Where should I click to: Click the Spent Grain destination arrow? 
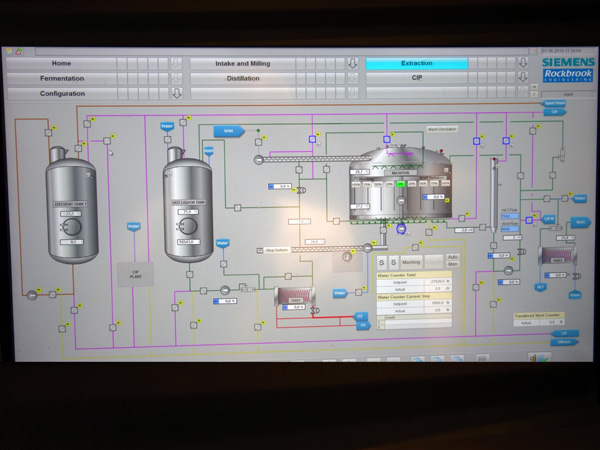tap(554, 103)
